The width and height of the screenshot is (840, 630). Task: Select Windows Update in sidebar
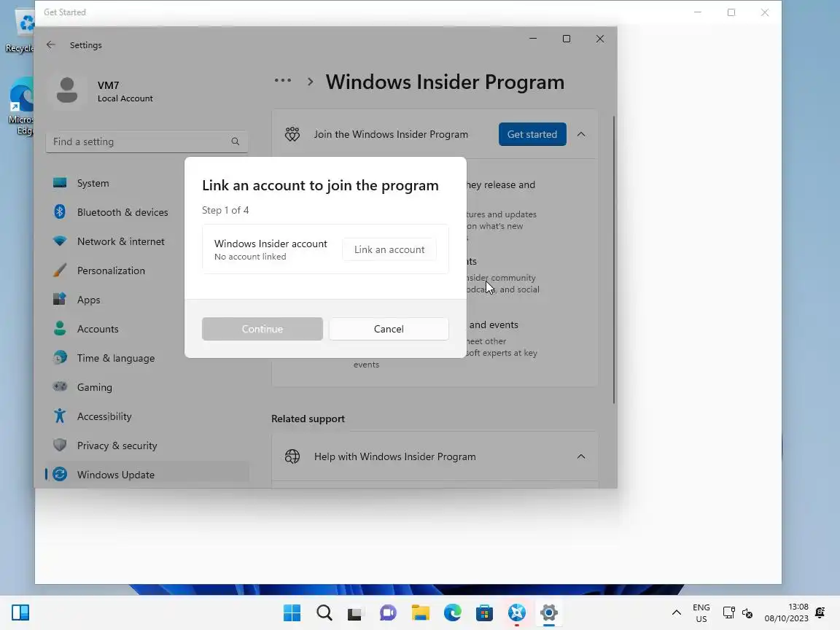(147, 475)
